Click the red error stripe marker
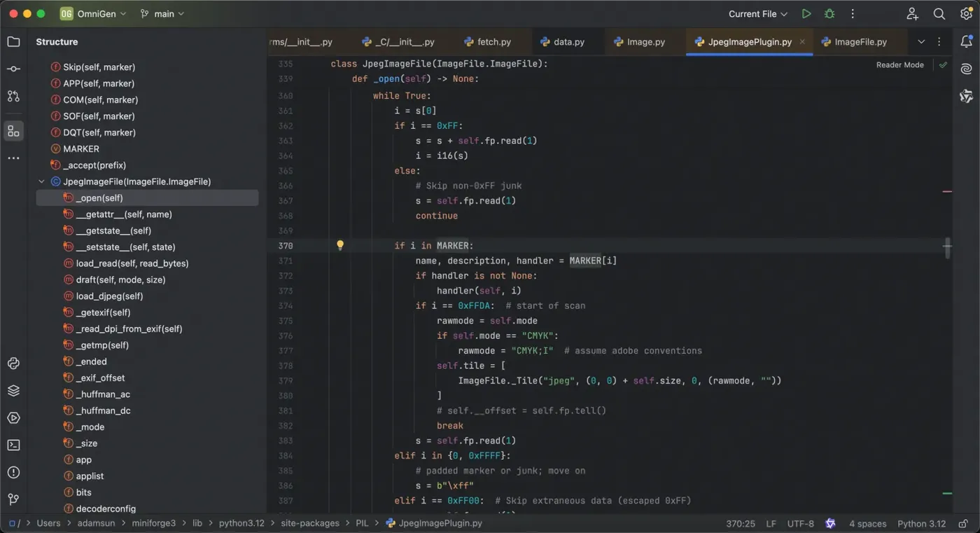This screenshot has height=533, width=980. tap(947, 191)
